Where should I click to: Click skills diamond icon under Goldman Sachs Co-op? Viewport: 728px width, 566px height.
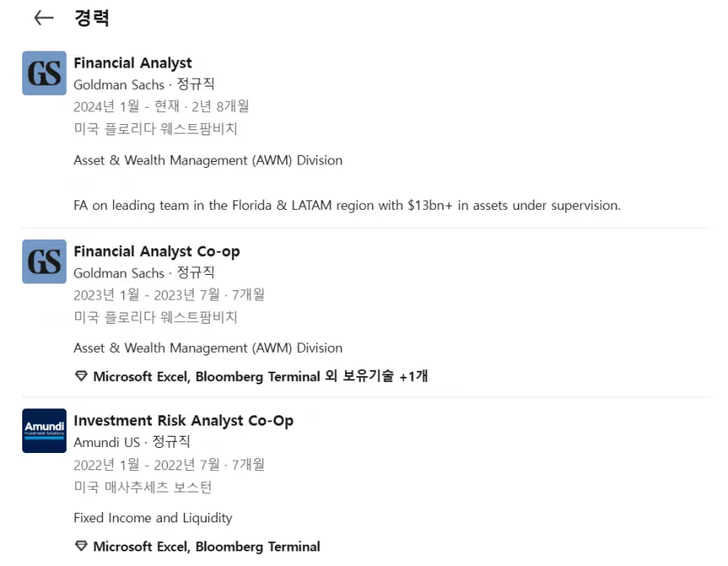pyautogui.click(x=81, y=376)
